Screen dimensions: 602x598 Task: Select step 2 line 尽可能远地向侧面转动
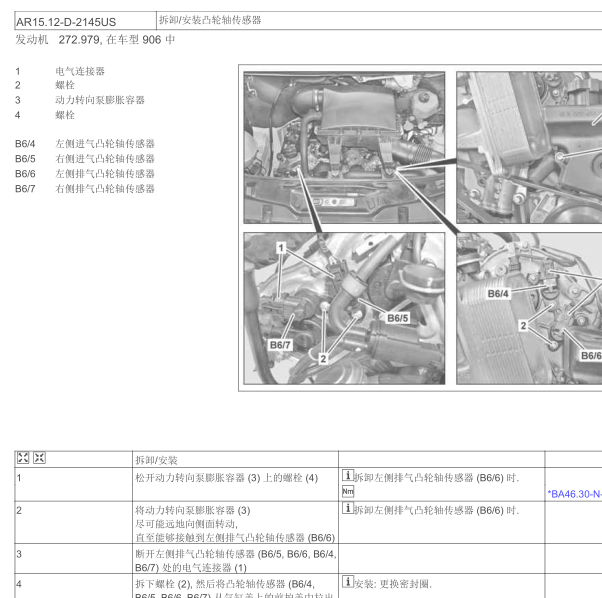[x=186, y=524]
